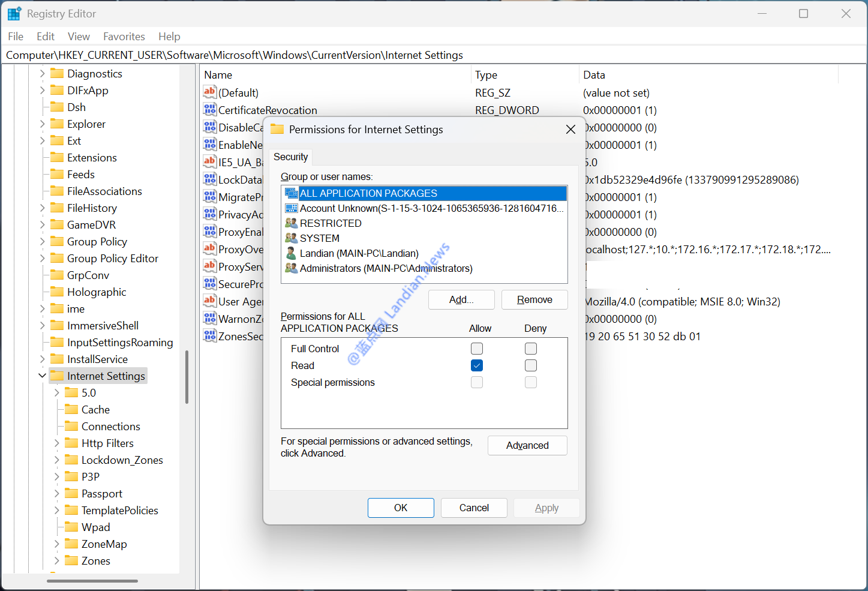
Task: Expand the Diagnostics tree node
Action: tap(42, 73)
